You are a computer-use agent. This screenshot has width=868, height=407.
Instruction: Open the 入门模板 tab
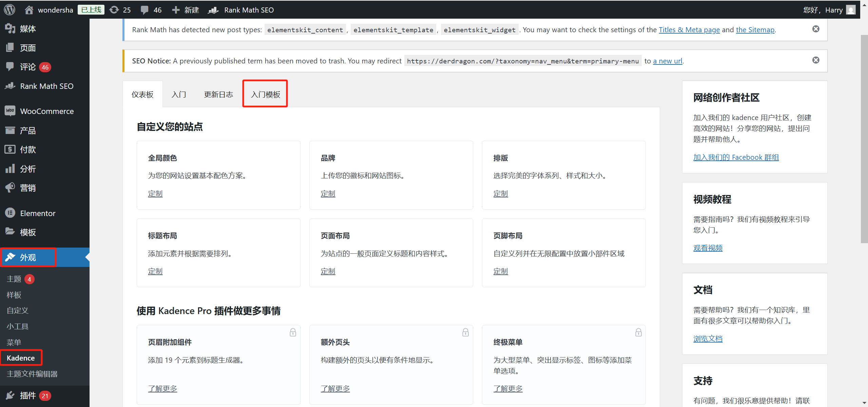[265, 94]
